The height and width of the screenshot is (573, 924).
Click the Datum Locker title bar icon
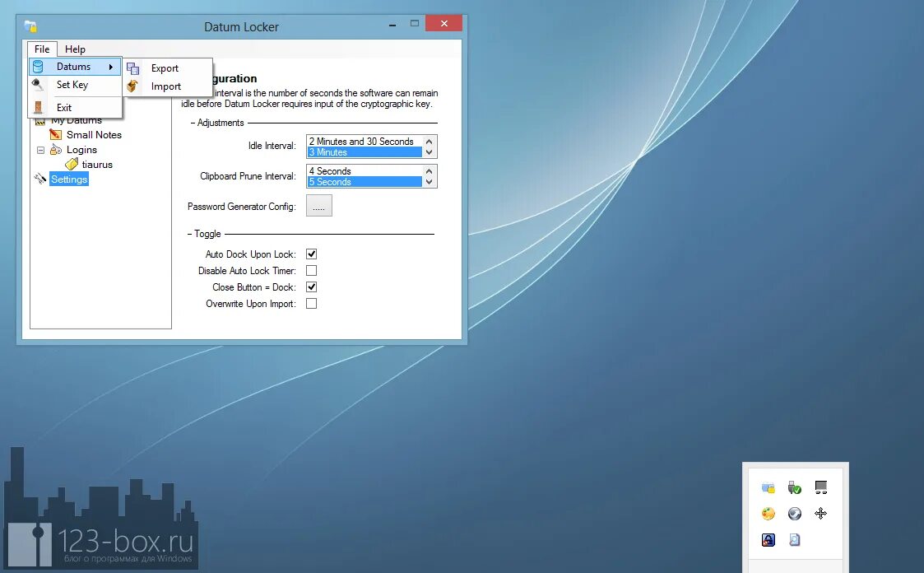(30, 26)
